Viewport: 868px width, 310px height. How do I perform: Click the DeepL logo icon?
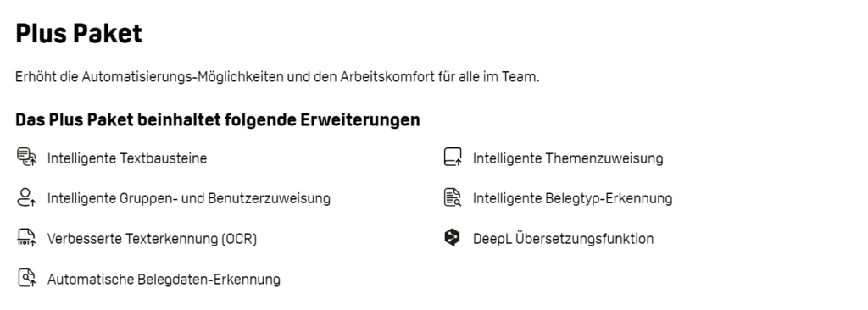point(453,237)
